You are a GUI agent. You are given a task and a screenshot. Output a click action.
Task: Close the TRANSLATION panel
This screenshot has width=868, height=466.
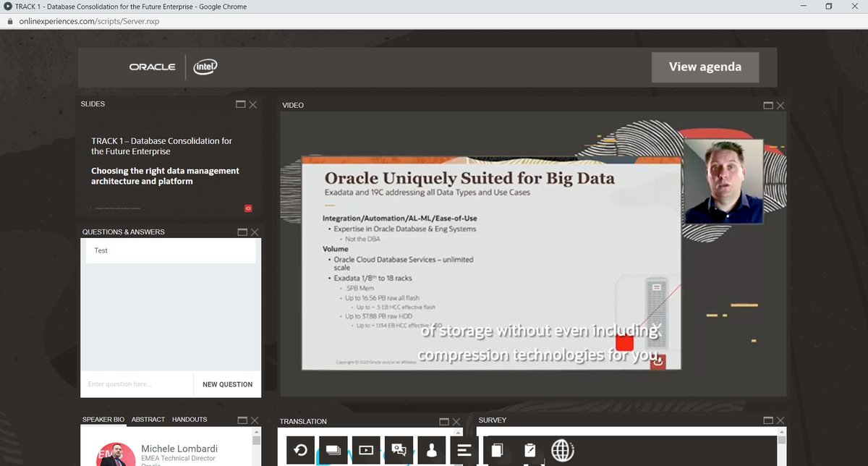[x=456, y=421]
